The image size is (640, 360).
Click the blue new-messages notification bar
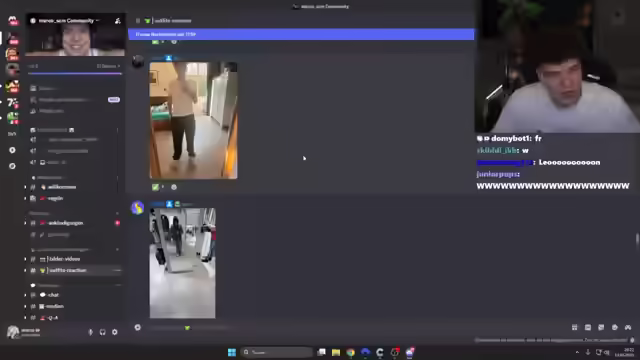(x=301, y=34)
